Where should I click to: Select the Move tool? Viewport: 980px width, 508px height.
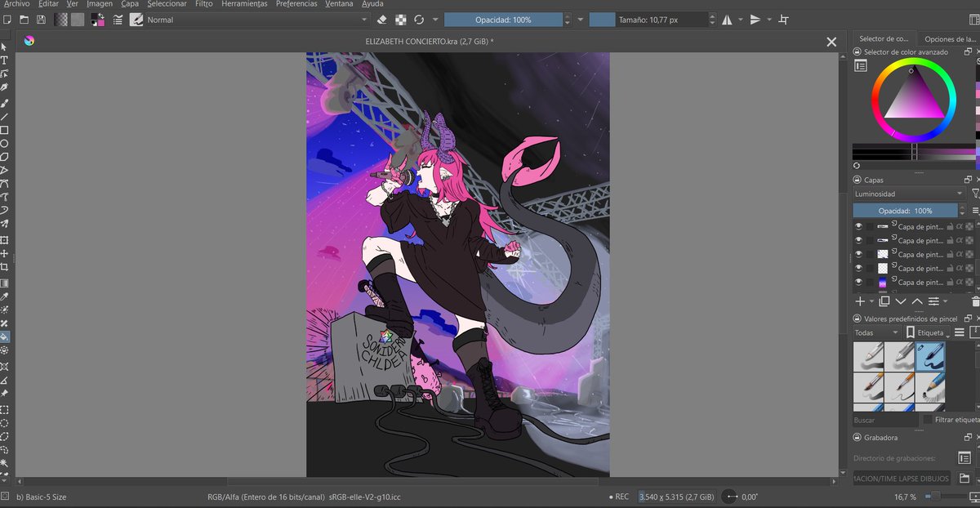click(x=4, y=254)
